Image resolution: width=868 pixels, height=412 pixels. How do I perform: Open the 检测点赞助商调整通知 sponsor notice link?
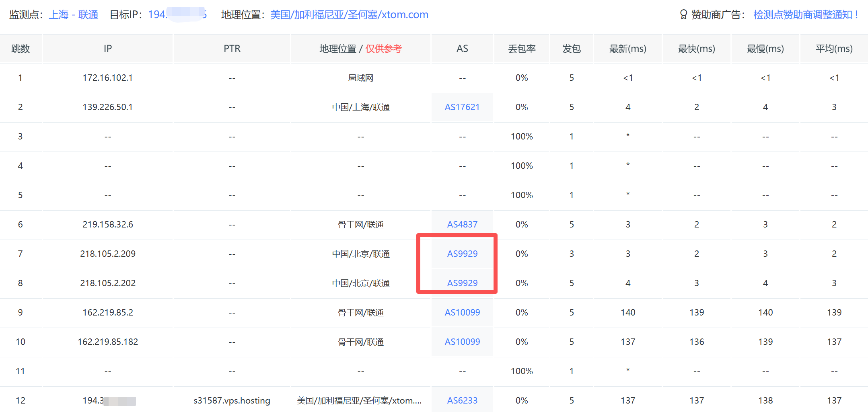click(x=806, y=15)
